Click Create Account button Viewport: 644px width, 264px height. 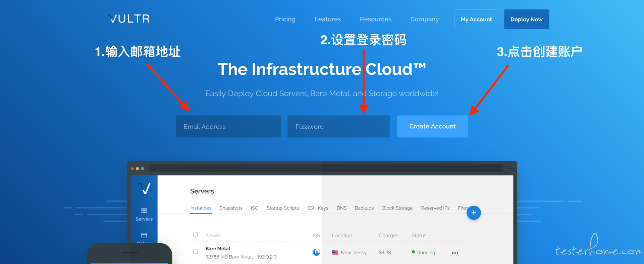(x=433, y=126)
